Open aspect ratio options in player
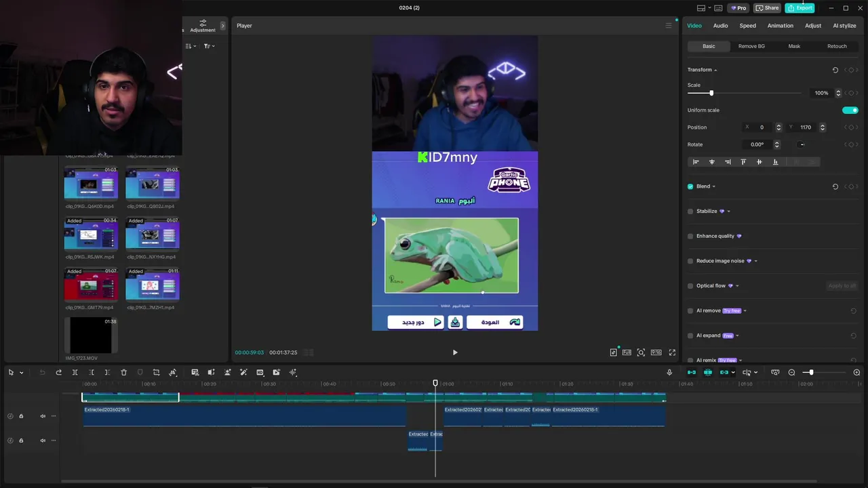 [x=656, y=352]
